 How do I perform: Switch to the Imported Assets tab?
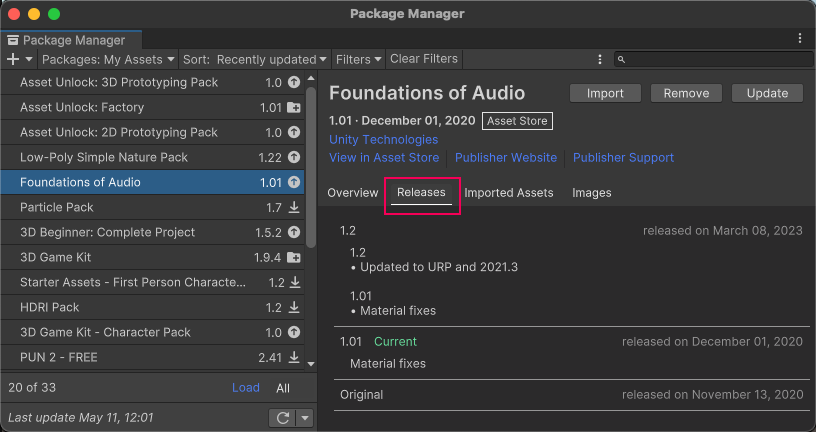(x=509, y=193)
